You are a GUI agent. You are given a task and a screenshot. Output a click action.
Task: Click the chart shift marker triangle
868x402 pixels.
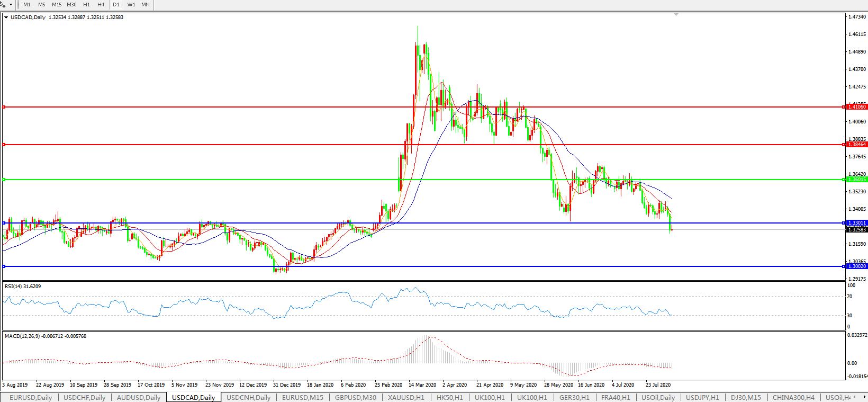[x=676, y=15]
